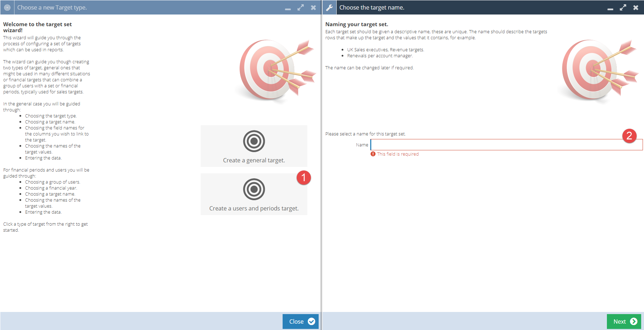Screen dimensions: 644x330
Task: Maximize the Choose a new Target type window
Action: click(x=301, y=7)
